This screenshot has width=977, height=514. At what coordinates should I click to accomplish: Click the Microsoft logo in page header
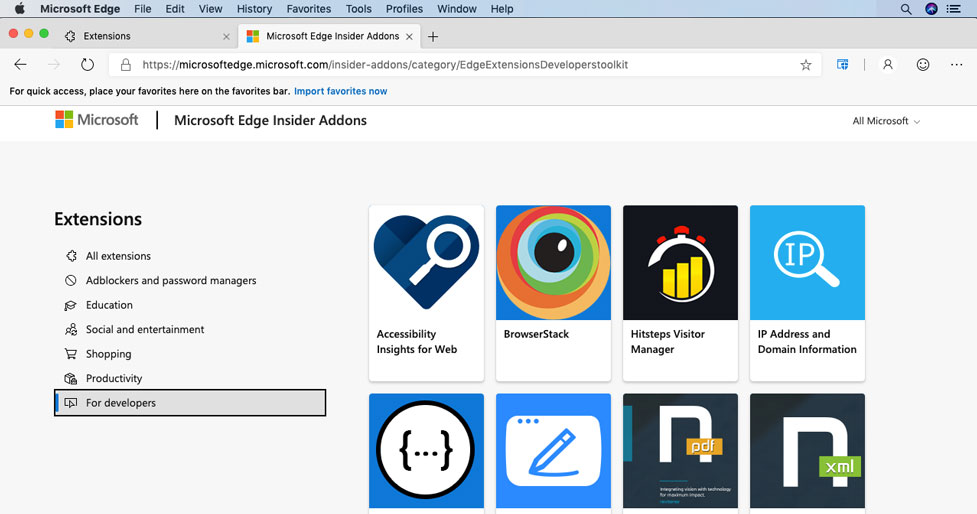pos(97,120)
